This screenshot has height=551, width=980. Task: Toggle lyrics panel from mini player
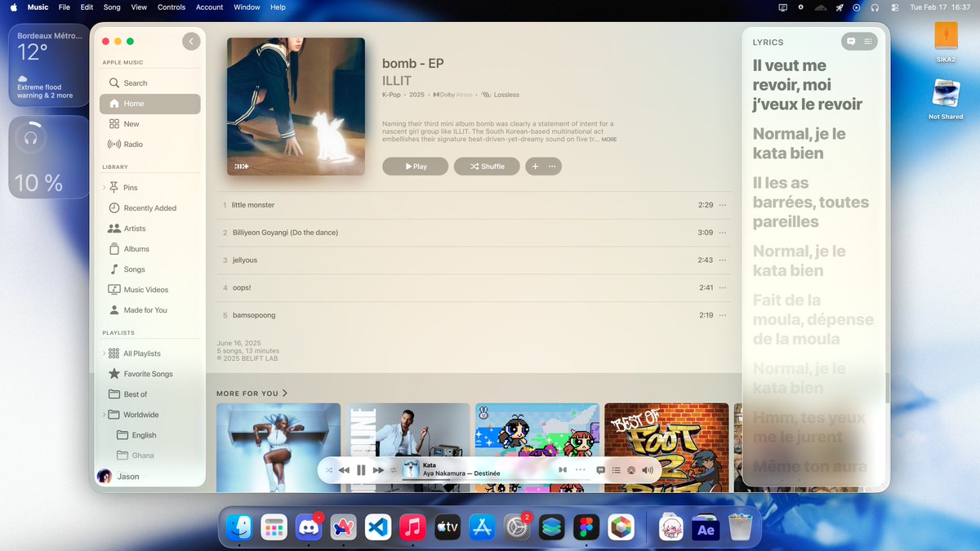[x=600, y=470]
